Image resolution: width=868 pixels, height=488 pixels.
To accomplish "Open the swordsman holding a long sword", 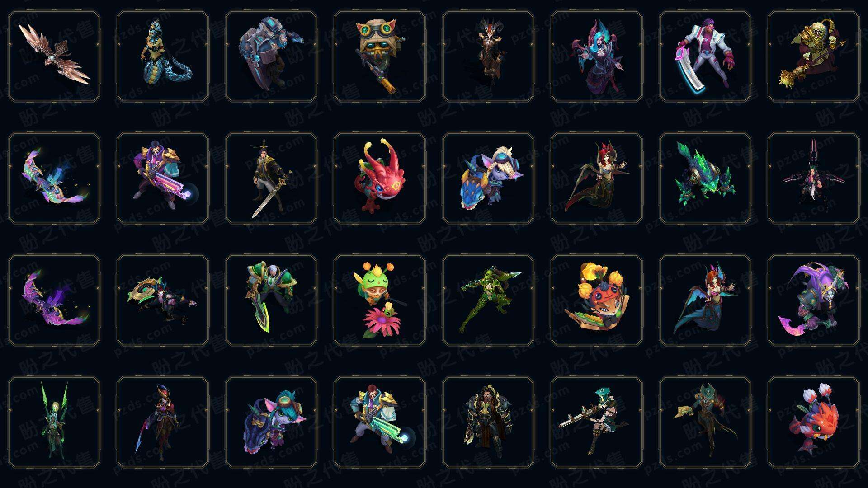I will (x=271, y=178).
